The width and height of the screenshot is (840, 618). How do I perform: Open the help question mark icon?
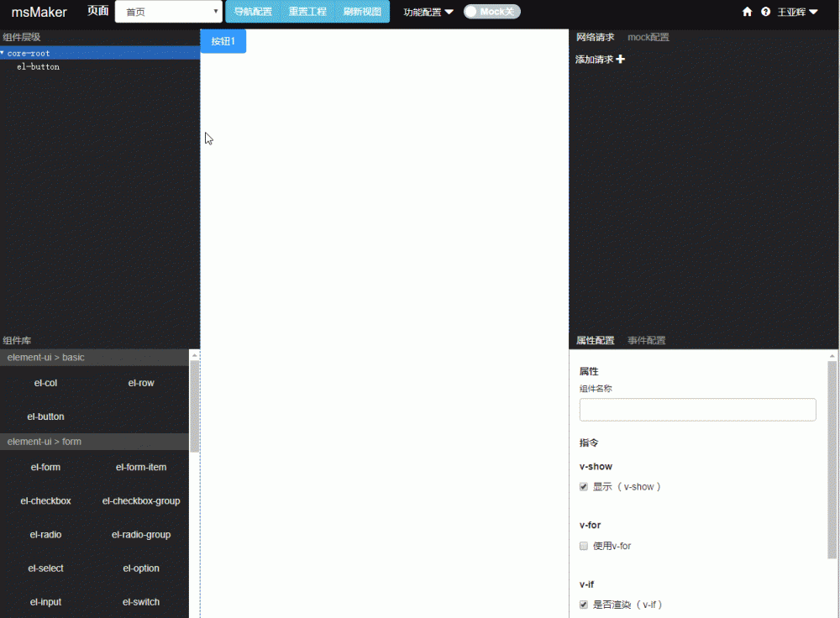[x=765, y=12]
